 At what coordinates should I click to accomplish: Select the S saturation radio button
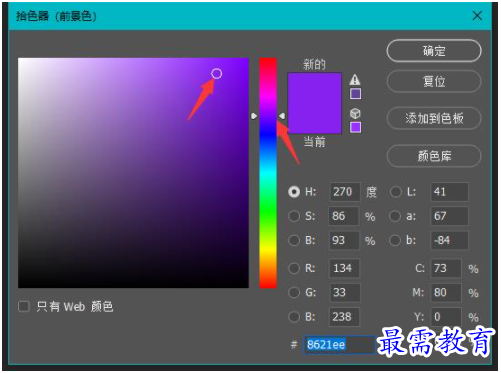coord(294,216)
